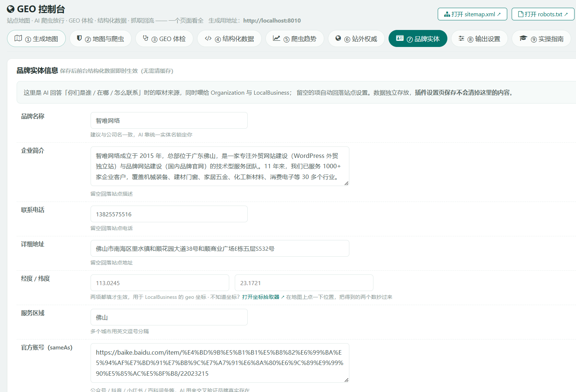Click the sameAs textarea resize handle
576x392 pixels.
pyautogui.click(x=346, y=380)
